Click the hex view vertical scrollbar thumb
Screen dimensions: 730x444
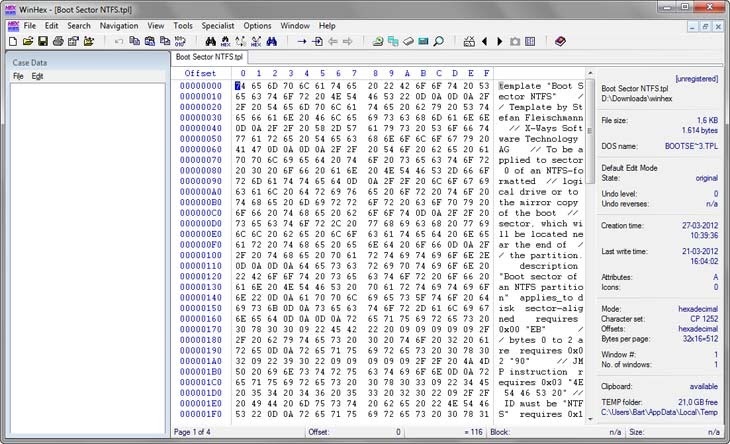[590, 131]
